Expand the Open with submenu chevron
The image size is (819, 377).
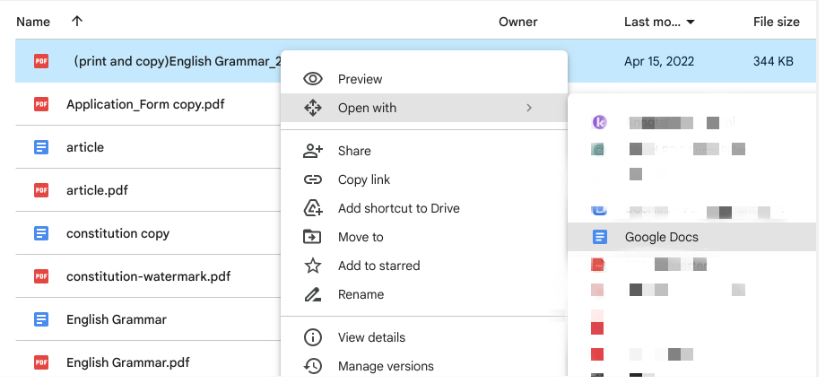tap(529, 108)
